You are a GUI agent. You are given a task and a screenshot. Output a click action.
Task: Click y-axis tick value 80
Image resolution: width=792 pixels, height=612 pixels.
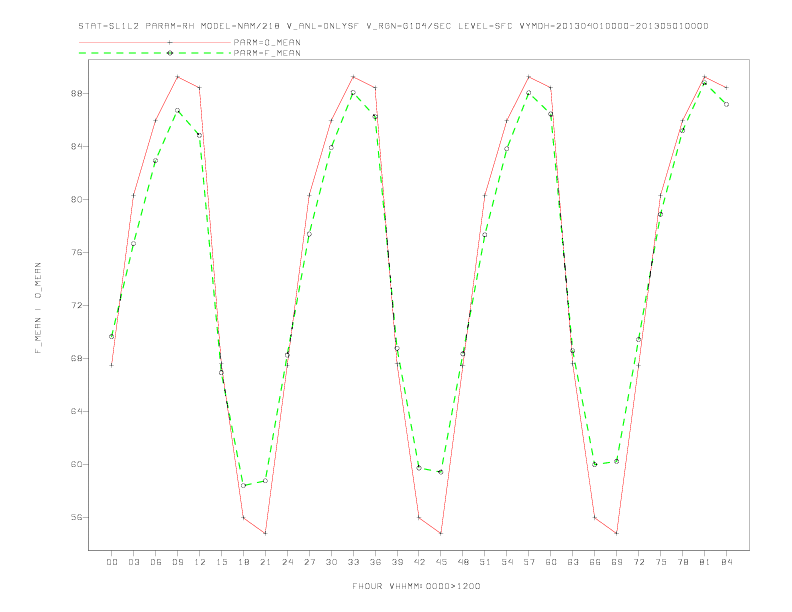[77, 199]
